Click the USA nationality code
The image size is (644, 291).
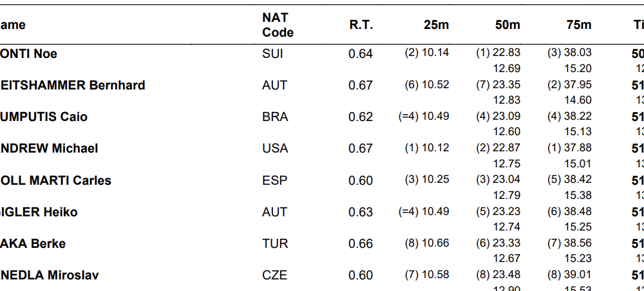(275, 148)
